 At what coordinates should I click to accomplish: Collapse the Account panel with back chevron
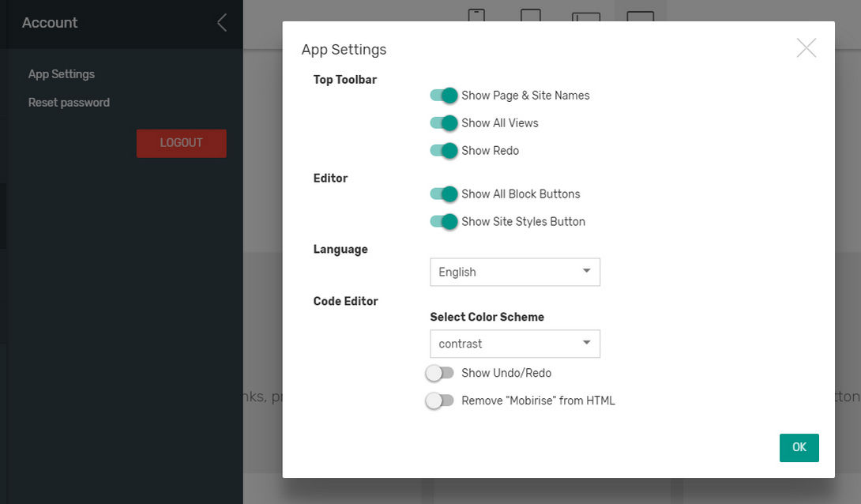[x=222, y=23]
